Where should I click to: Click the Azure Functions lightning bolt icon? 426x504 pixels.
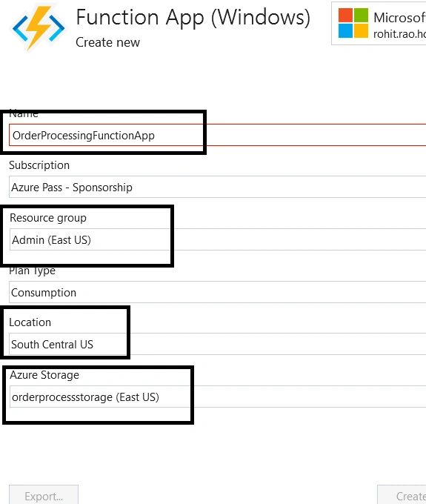(39, 28)
